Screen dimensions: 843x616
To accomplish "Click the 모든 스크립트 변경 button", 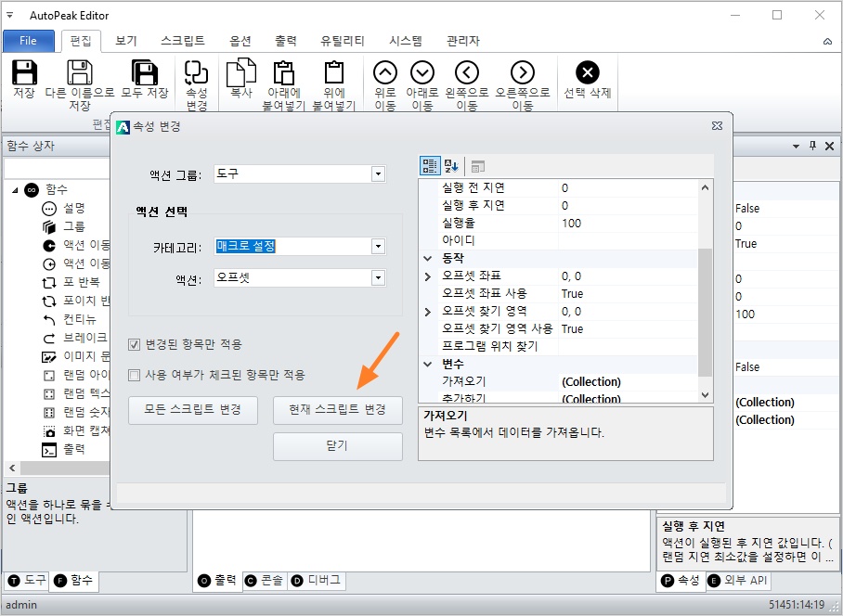I will pos(193,410).
